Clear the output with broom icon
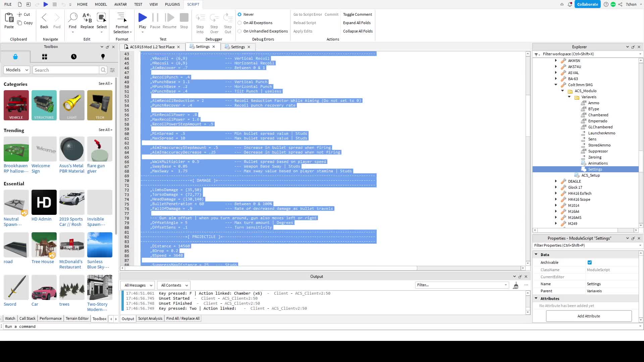This screenshot has height=362, width=644. pyautogui.click(x=516, y=286)
